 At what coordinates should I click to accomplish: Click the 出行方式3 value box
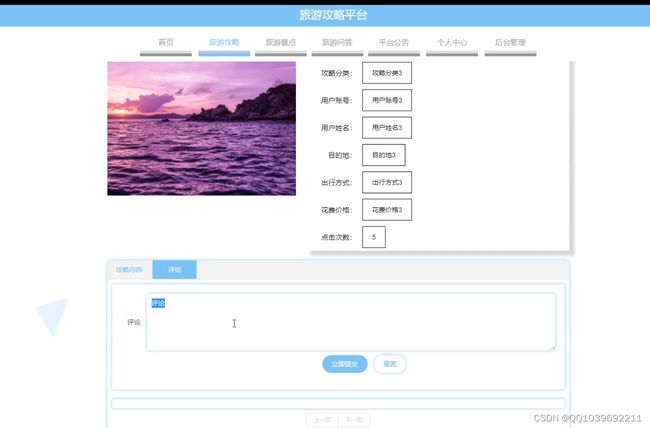tap(387, 182)
